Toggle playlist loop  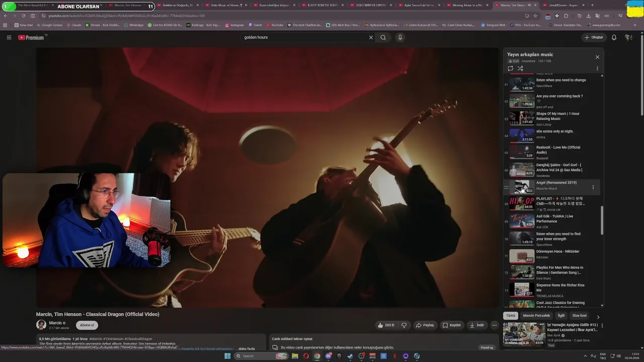point(510,68)
